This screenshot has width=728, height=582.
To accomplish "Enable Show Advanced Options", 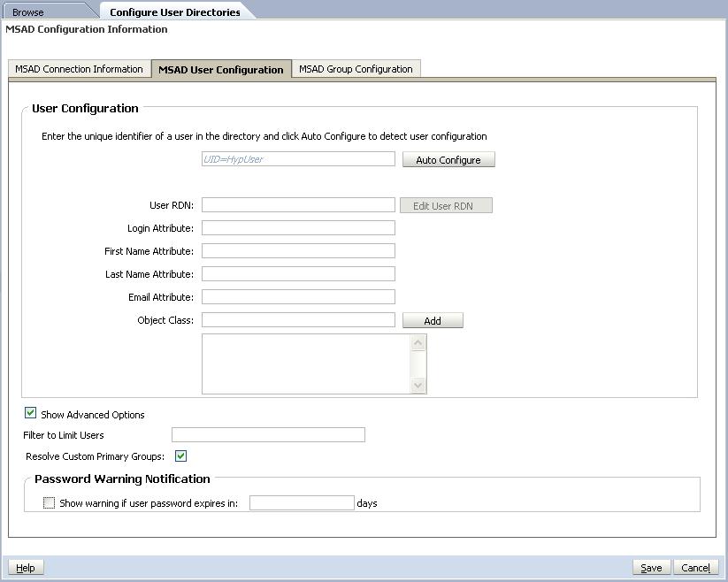I will tap(29, 414).
